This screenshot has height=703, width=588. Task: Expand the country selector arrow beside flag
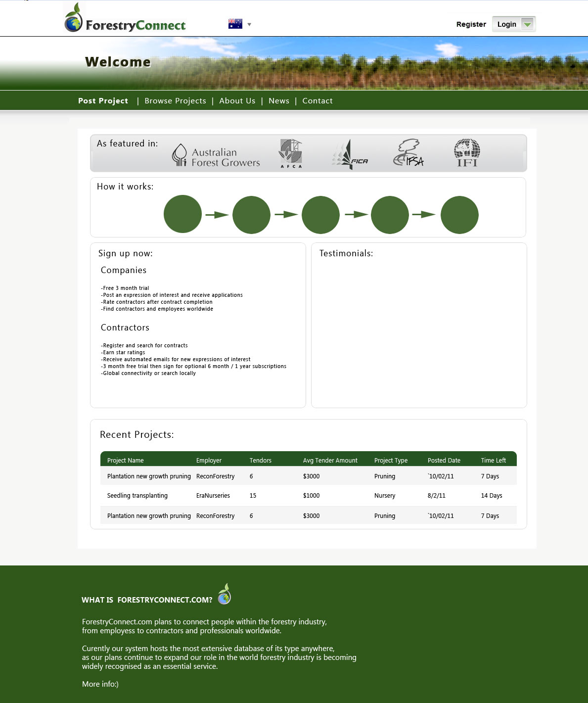click(249, 24)
